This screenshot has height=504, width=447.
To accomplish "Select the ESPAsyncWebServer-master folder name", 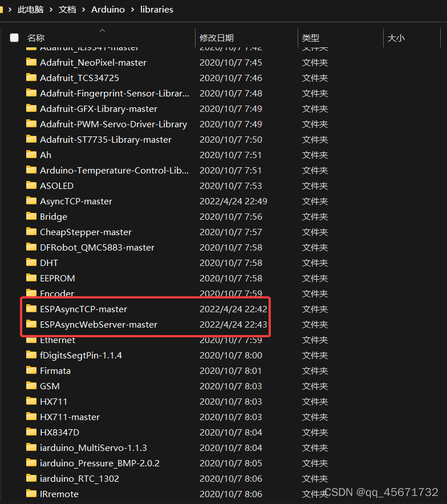I will [x=99, y=325].
